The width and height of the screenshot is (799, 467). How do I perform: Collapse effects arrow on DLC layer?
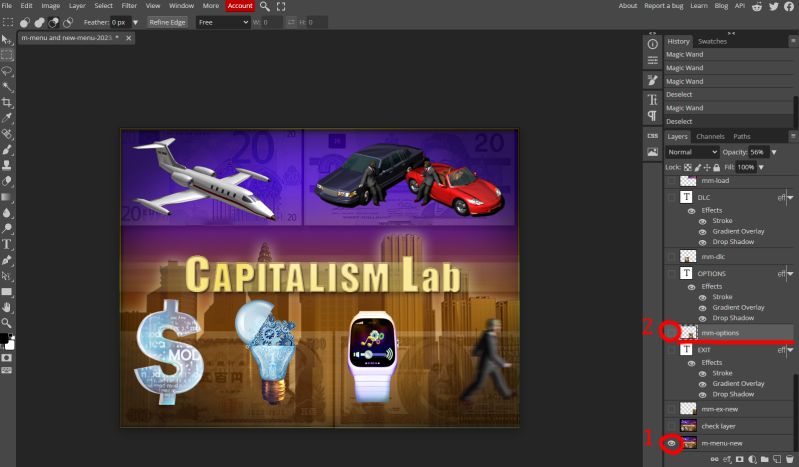(x=790, y=197)
